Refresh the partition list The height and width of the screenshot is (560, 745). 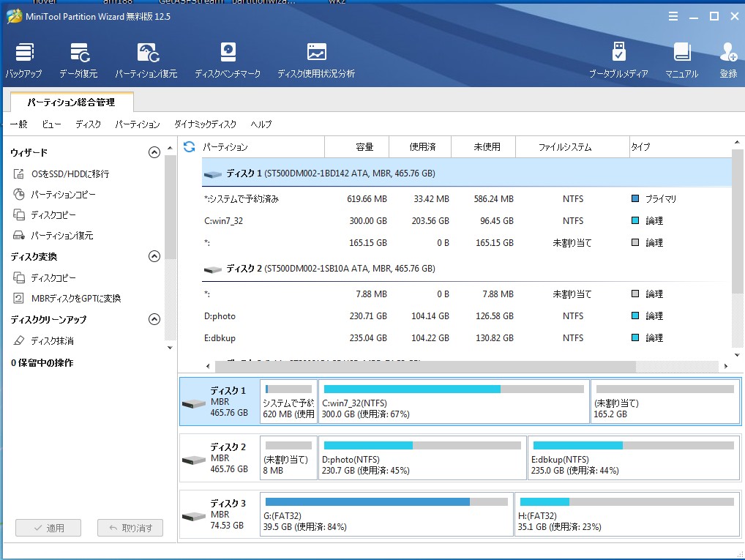pyautogui.click(x=189, y=146)
